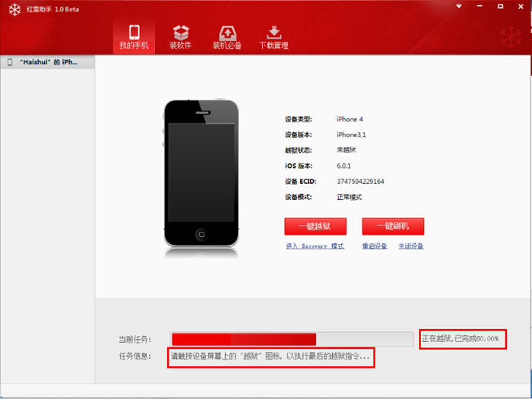Select "Haishui" 的 iPhone in the sidebar
This screenshot has height=399, width=532.
point(49,62)
